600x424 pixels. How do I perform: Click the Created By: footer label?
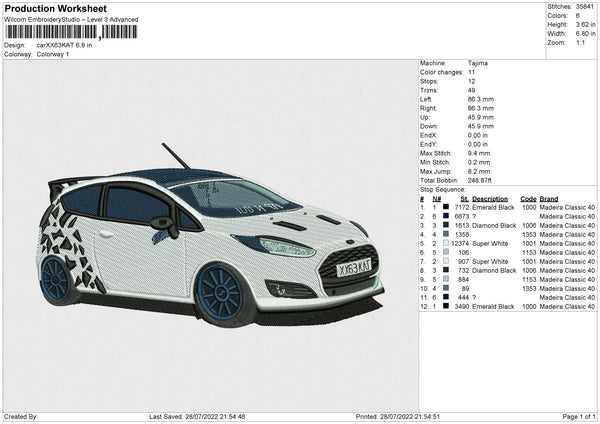[21, 417]
